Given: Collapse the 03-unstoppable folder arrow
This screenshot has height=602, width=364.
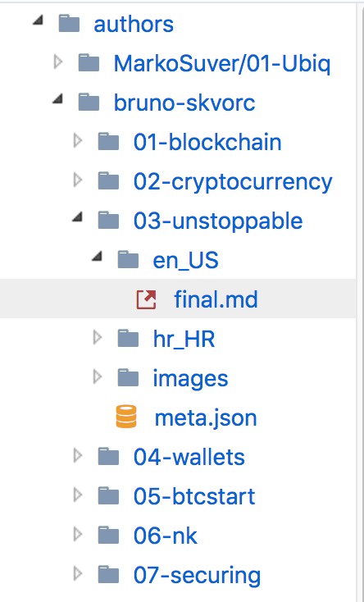Looking at the screenshot, I should (x=77, y=217).
